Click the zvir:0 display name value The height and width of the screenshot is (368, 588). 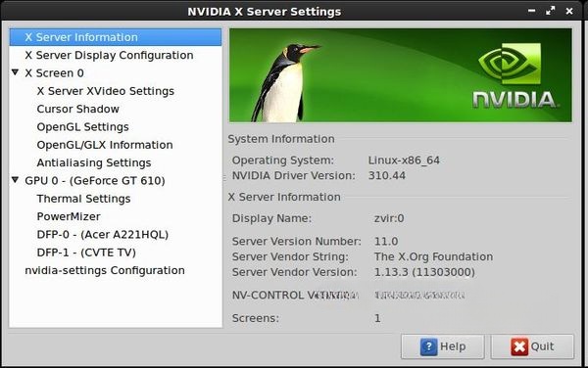(389, 218)
